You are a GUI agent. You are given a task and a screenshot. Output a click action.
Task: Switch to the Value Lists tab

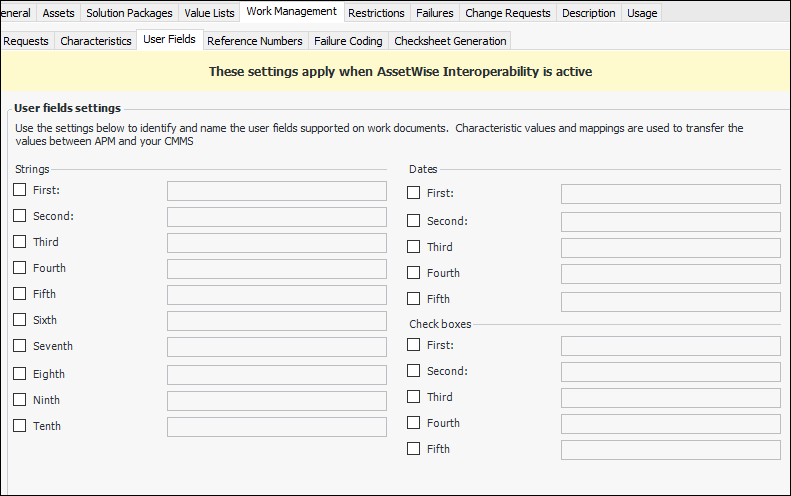point(210,13)
